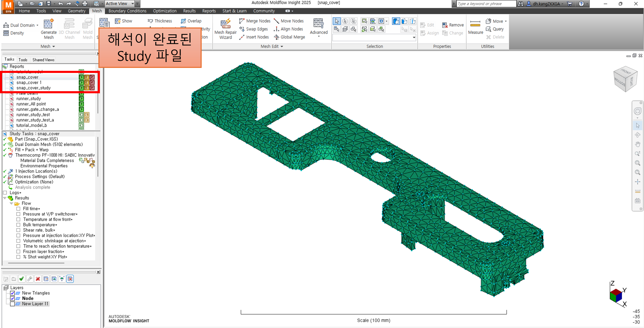Tick the Pressure at V/P switchover checkbox

click(18, 214)
